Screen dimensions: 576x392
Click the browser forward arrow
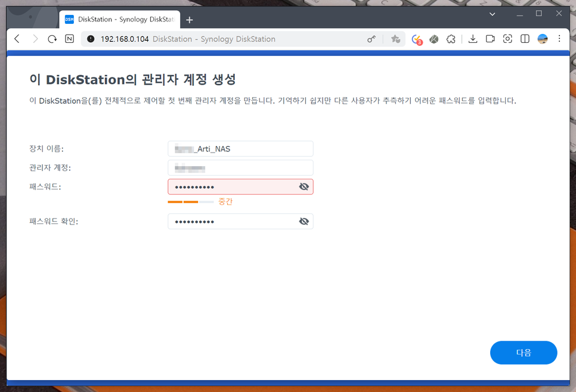[35, 39]
